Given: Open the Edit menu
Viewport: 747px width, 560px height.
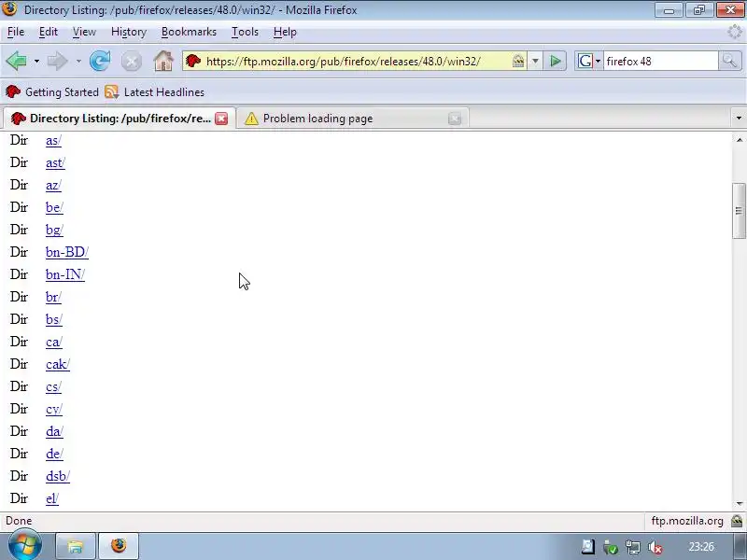Looking at the screenshot, I should pos(49,32).
